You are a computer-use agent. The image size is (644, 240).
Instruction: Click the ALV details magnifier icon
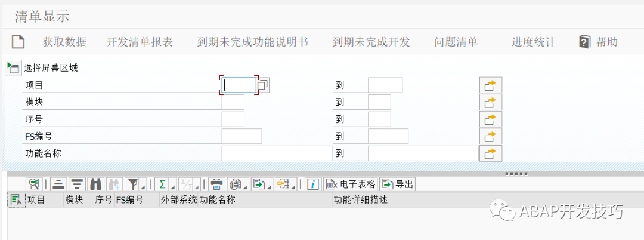(34, 184)
